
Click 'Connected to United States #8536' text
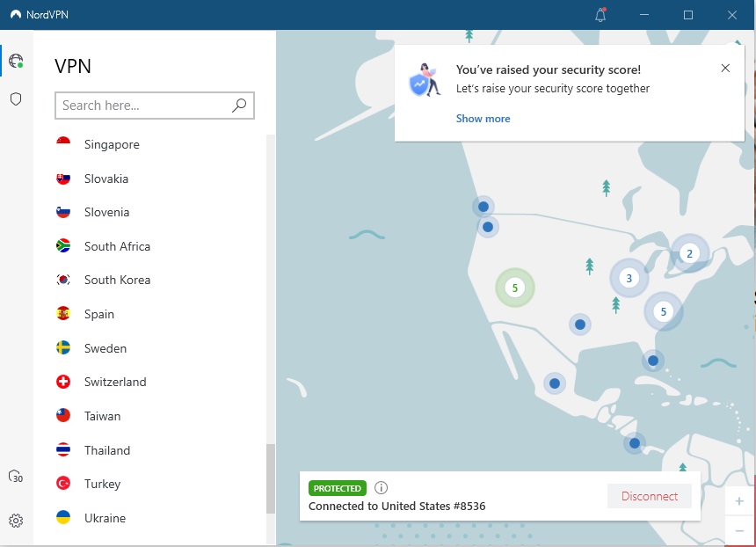(396, 506)
